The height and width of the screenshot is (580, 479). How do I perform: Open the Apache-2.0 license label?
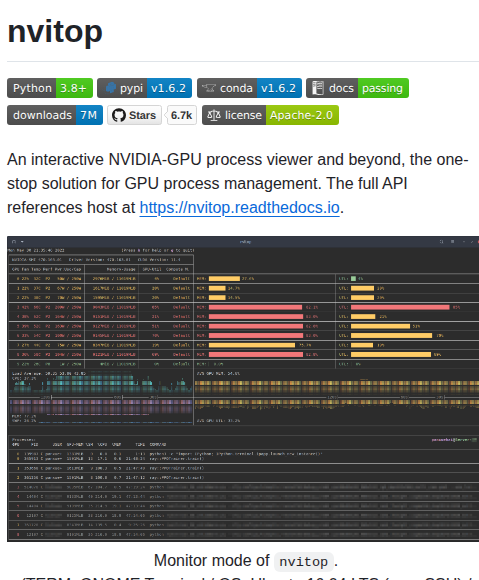point(302,115)
